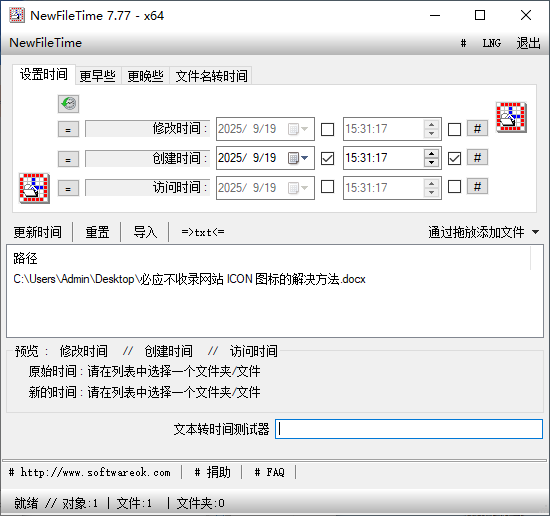
Task: Click the 文件:1 status bar entry
Action: point(134,503)
